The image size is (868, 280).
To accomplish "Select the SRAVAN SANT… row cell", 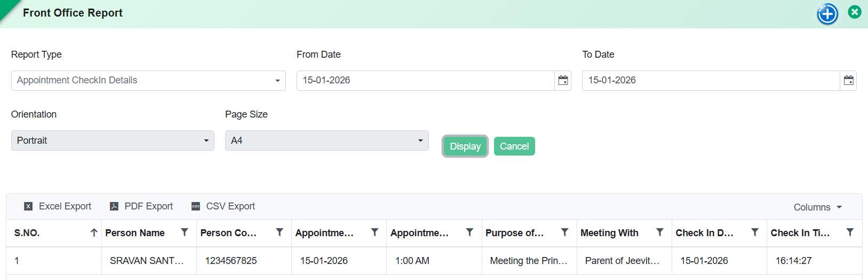I will click(x=147, y=261).
